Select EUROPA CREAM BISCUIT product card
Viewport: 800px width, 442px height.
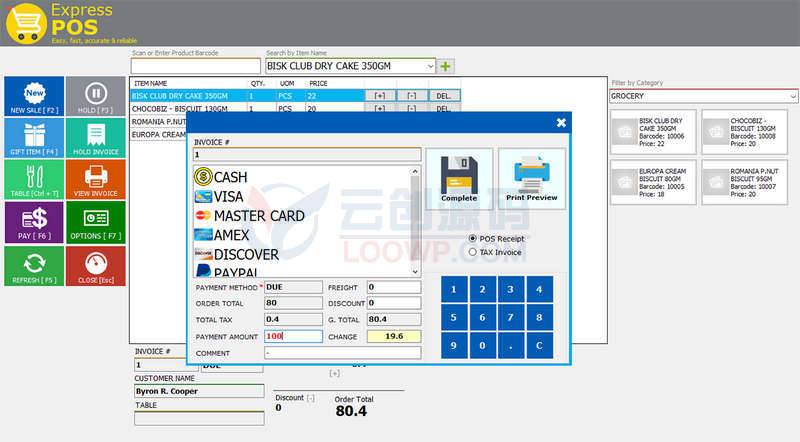click(x=653, y=183)
